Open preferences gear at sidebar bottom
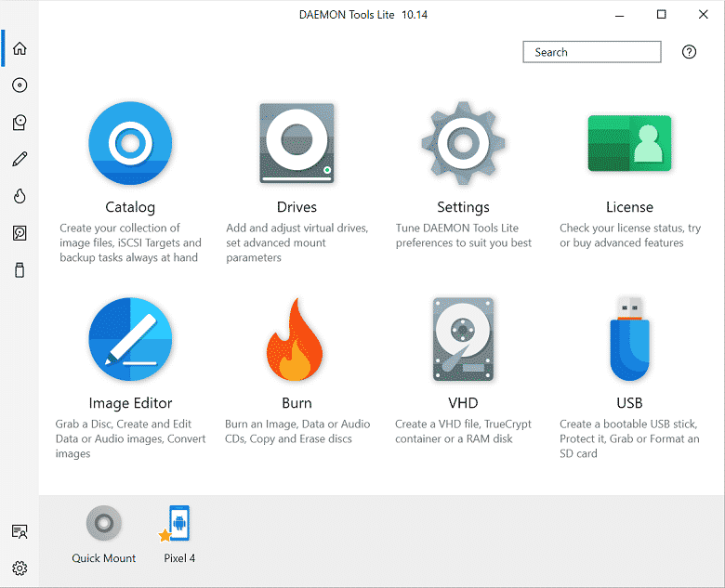 tap(20, 568)
